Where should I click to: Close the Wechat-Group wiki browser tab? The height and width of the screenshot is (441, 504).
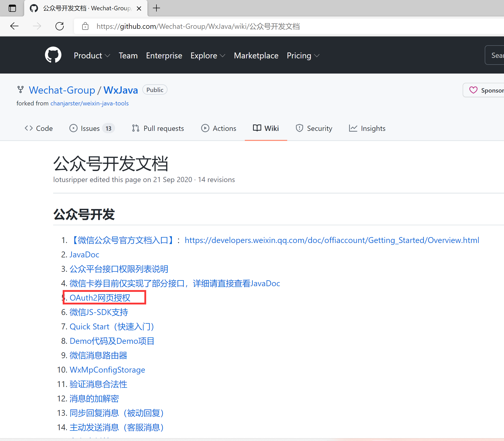pos(139,8)
